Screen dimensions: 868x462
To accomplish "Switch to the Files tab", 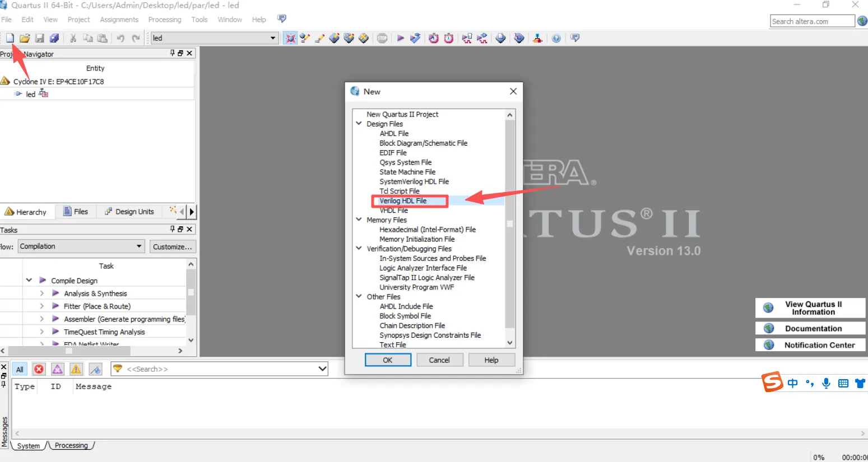I will [x=76, y=212].
